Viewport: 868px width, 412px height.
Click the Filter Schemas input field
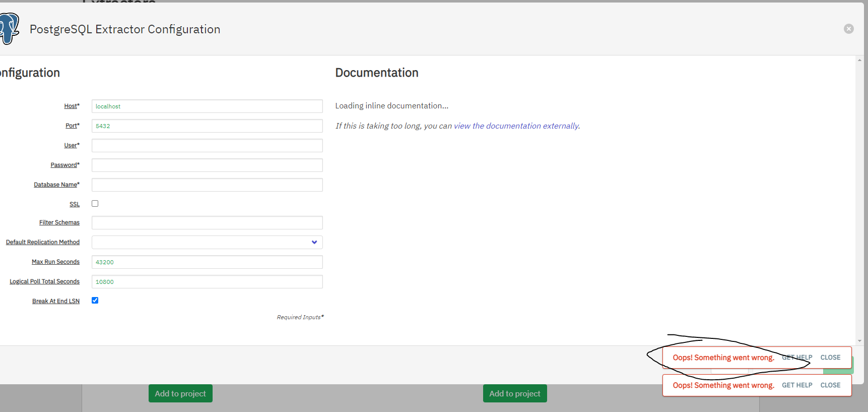(207, 222)
